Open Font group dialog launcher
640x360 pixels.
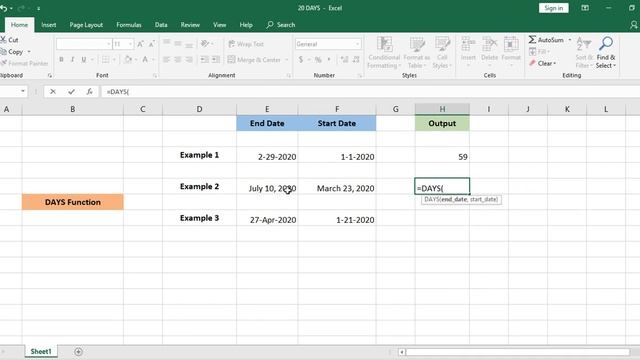click(x=155, y=76)
